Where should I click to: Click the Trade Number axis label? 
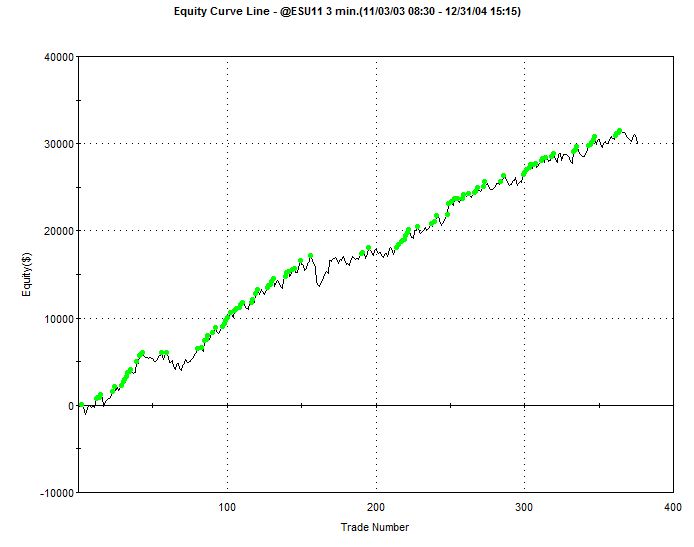tap(375, 528)
